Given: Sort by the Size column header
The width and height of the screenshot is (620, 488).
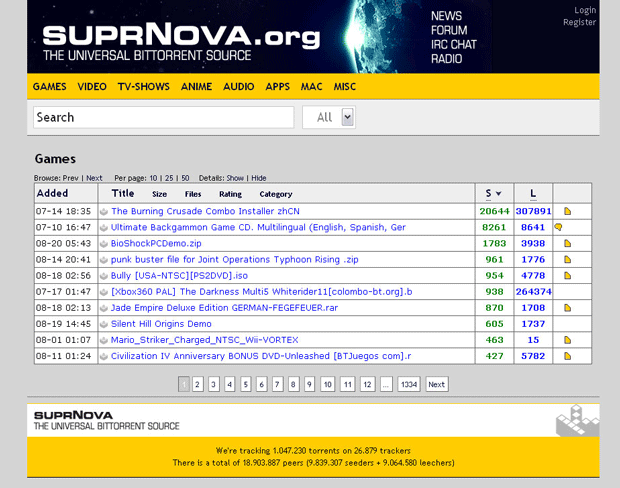Looking at the screenshot, I should [159, 194].
